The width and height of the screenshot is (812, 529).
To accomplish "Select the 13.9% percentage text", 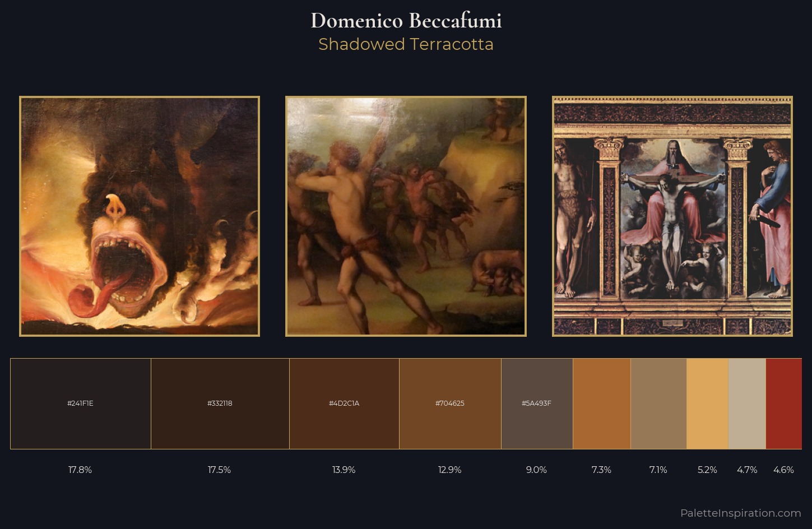I will pyautogui.click(x=344, y=470).
